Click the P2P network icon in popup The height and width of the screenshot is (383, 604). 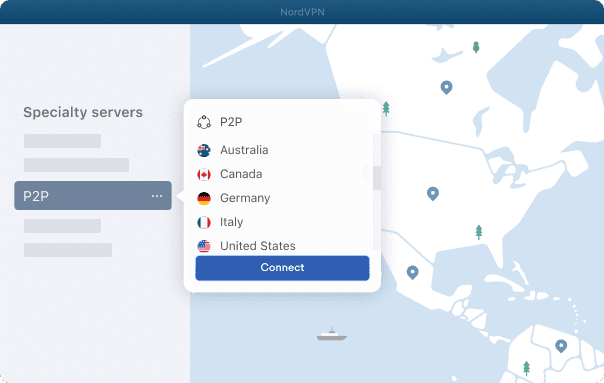pyautogui.click(x=204, y=122)
